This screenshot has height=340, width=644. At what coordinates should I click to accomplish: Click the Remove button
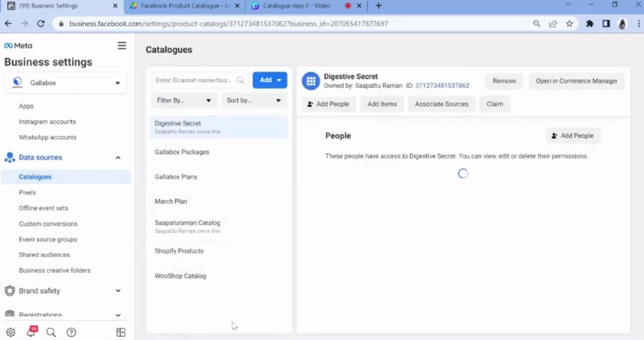tap(504, 81)
